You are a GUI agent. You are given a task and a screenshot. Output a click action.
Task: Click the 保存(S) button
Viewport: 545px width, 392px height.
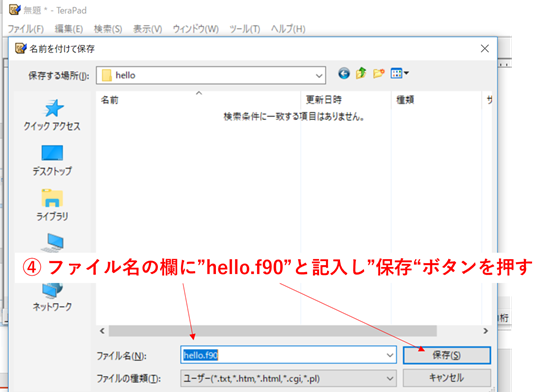pos(447,355)
